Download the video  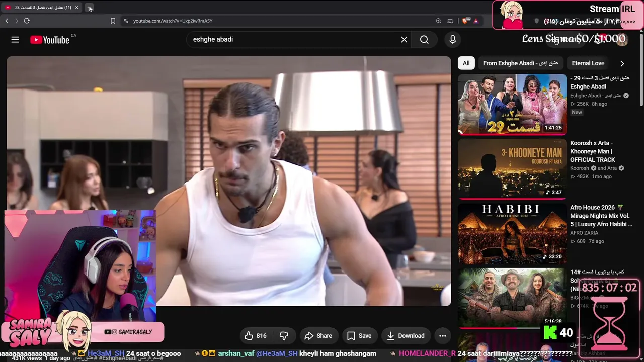[405, 336]
